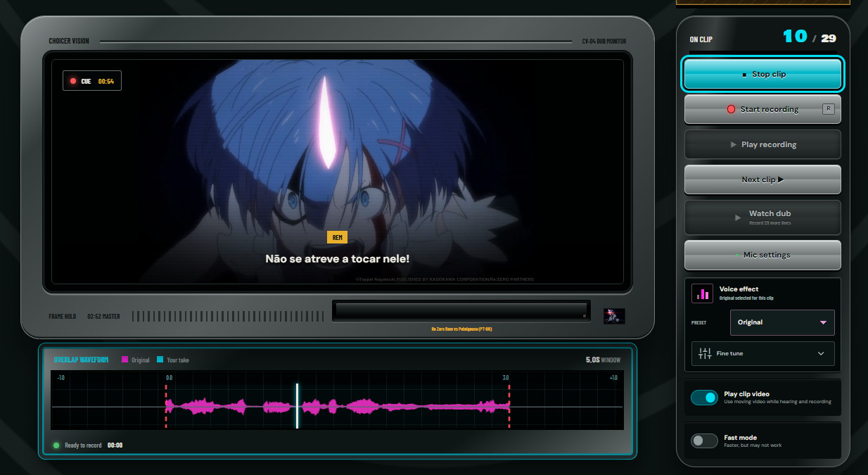This screenshot has height=475, width=868.
Task: Click the Fine tune sliders icon
Action: [705, 353]
